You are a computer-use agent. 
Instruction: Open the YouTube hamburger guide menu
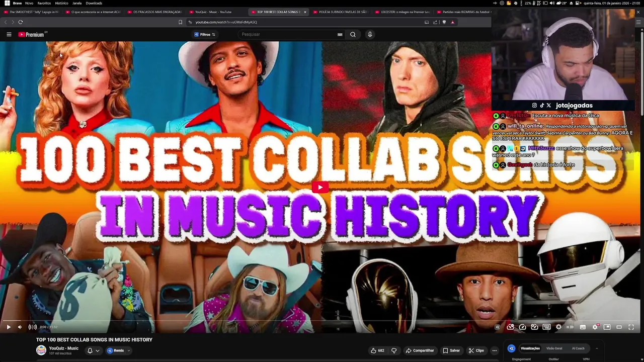9,34
